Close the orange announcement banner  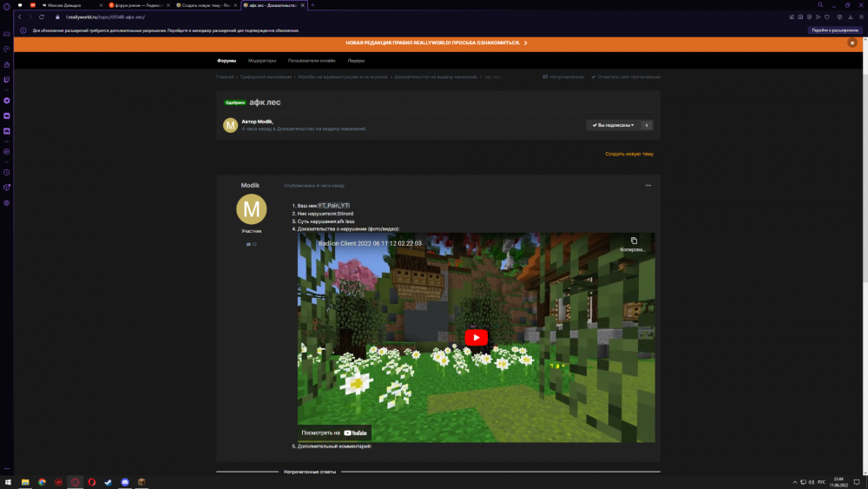[x=852, y=43]
